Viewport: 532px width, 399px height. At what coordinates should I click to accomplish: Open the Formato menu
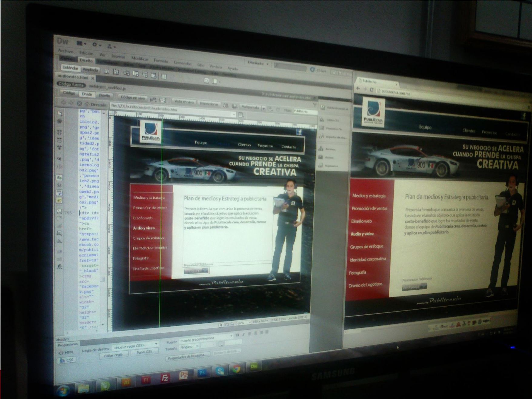tap(161, 61)
